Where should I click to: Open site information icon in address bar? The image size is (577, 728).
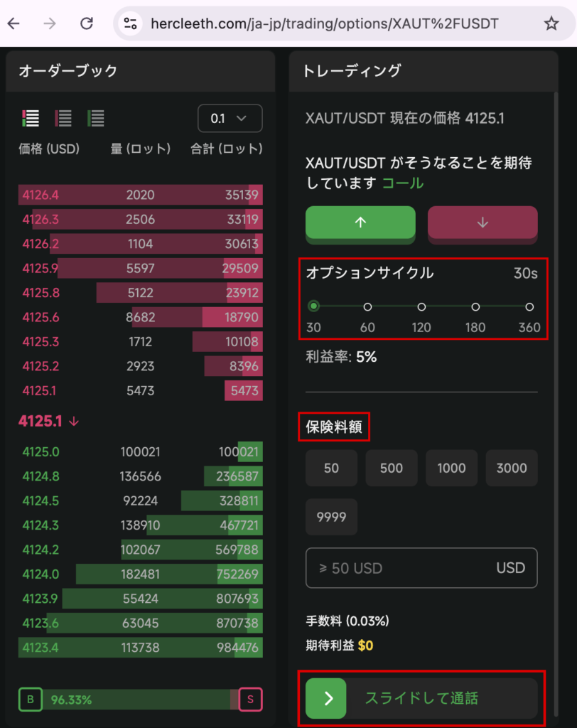point(131,23)
